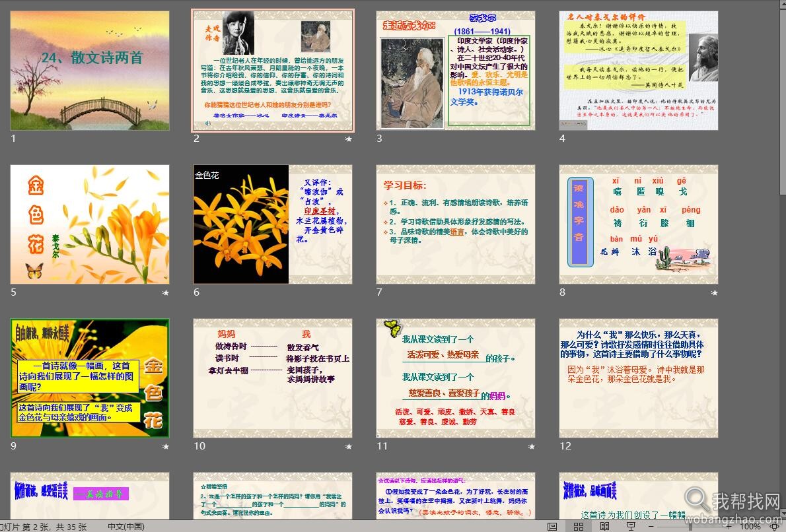This screenshot has width=786, height=532.
Task: Open Reading View from the status bar
Action: point(604,527)
